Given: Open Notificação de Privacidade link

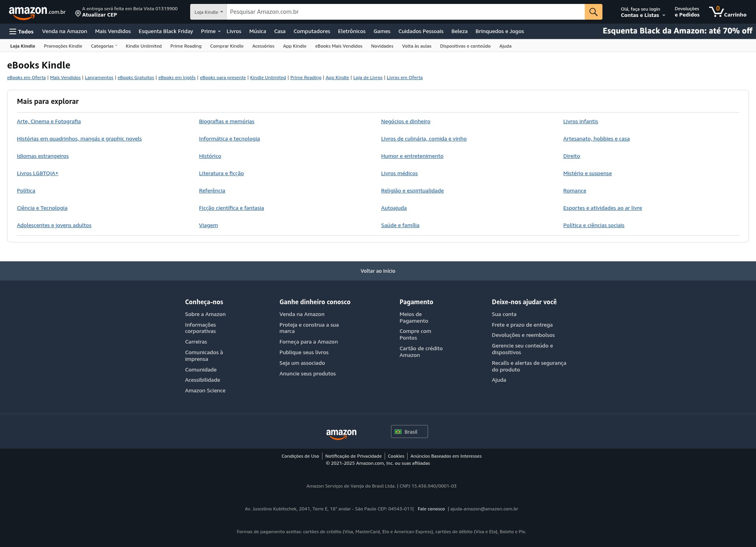Looking at the screenshot, I should click(x=353, y=456).
